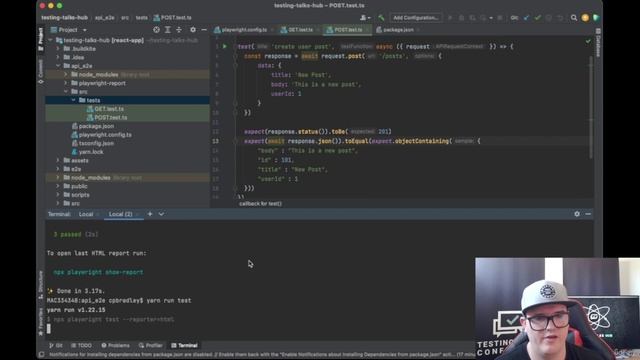Expand the .idea folder

pos(58,58)
